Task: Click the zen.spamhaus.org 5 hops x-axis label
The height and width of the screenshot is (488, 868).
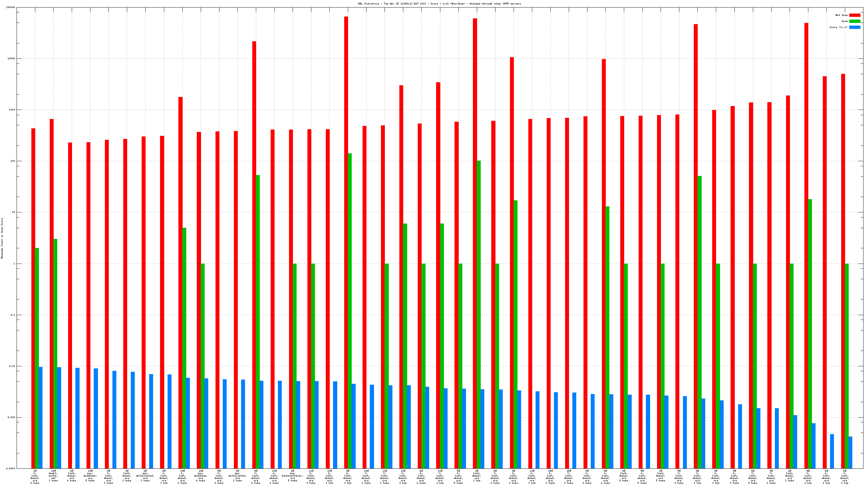Action: click(x=90, y=477)
